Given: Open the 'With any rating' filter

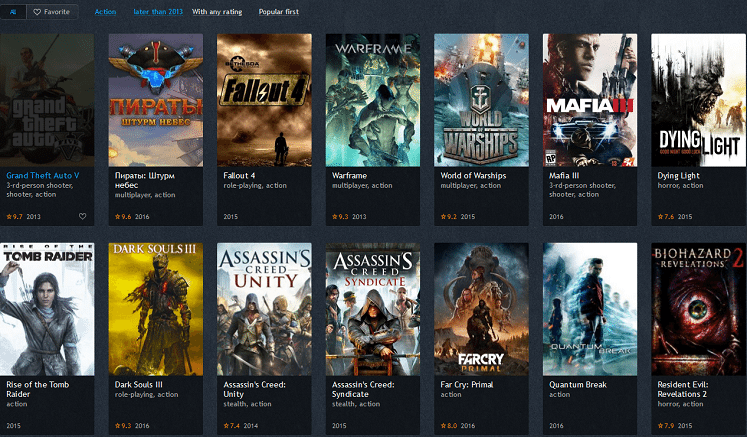Looking at the screenshot, I should [x=217, y=12].
